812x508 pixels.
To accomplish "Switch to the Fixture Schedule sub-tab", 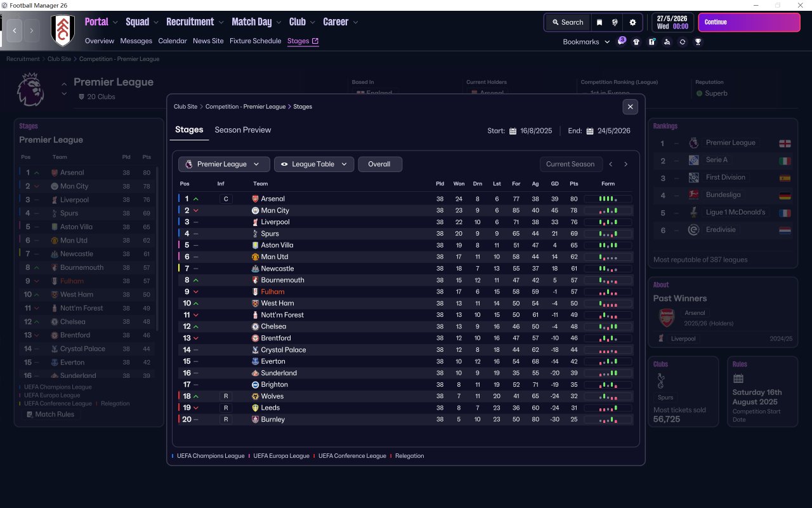I will coord(256,41).
